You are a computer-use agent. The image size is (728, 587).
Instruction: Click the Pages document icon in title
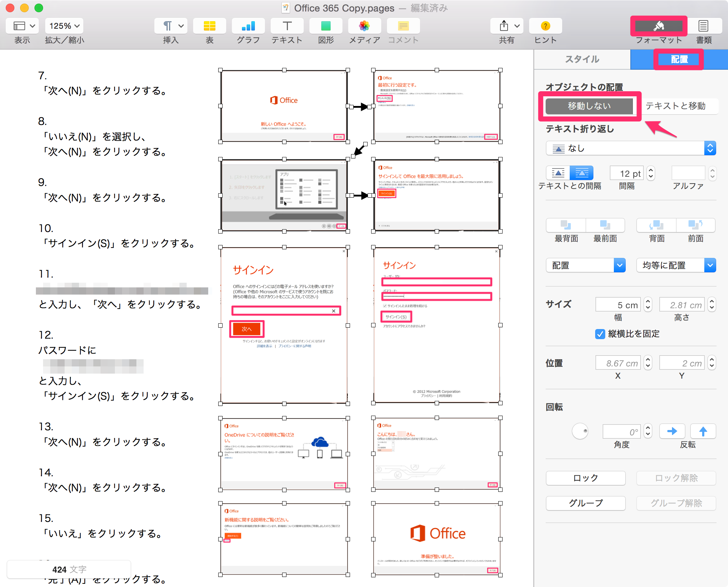coord(286,8)
